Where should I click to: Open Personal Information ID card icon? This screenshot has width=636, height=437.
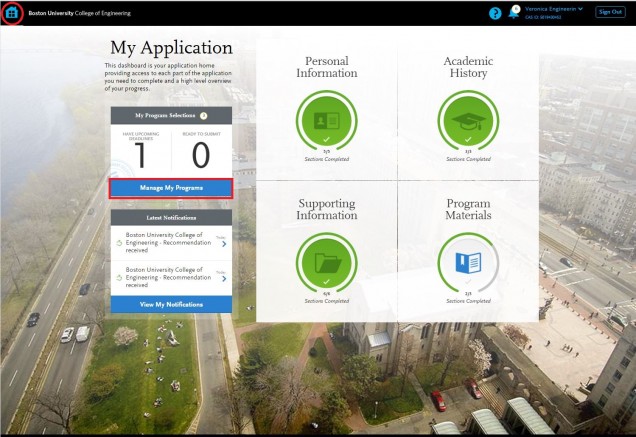click(326, 120)
